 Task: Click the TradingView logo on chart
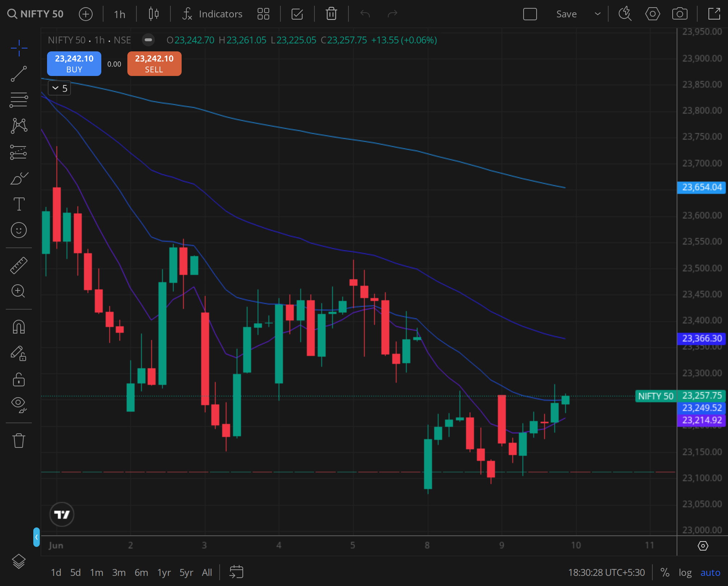click(x=62, y=514)
